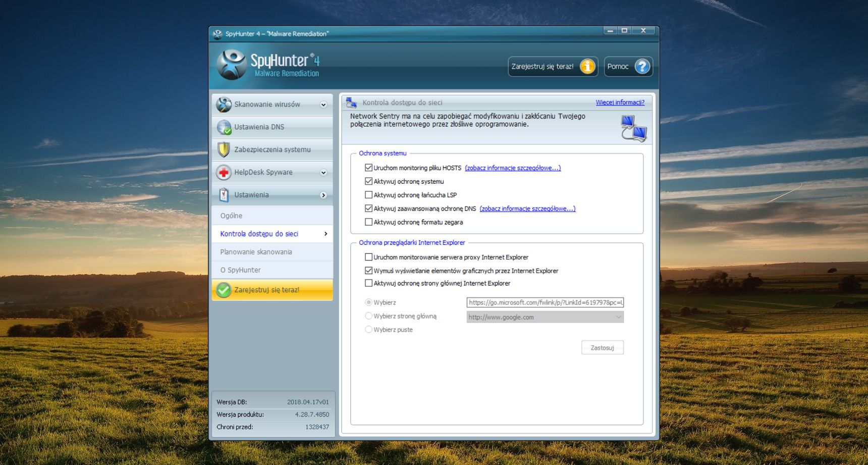
Task: Click the Wersja DB value 2018.04.17v01
Action: click(308, 402)
